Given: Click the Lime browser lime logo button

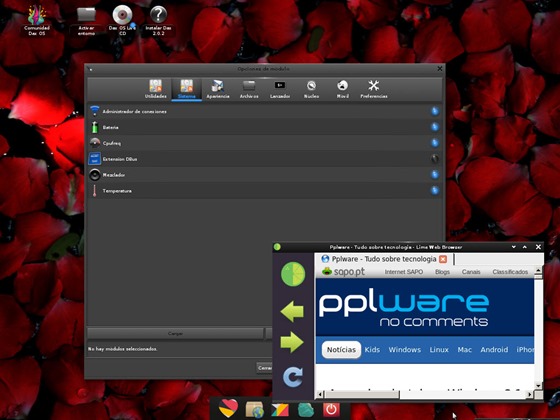Looking at the screenshot, I should click(x=293, y=274).
